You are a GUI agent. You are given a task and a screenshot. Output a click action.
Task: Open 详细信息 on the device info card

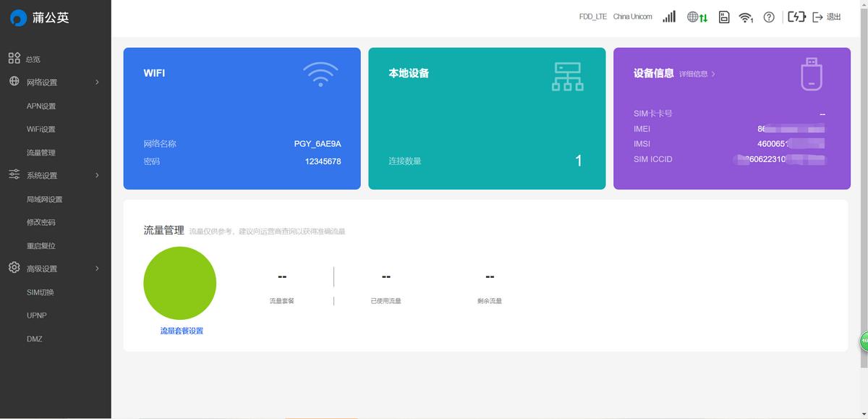691,73
